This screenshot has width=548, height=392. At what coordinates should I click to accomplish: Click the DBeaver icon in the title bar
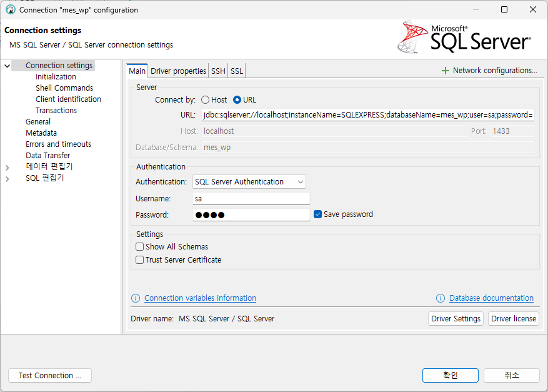coord(11,10)
